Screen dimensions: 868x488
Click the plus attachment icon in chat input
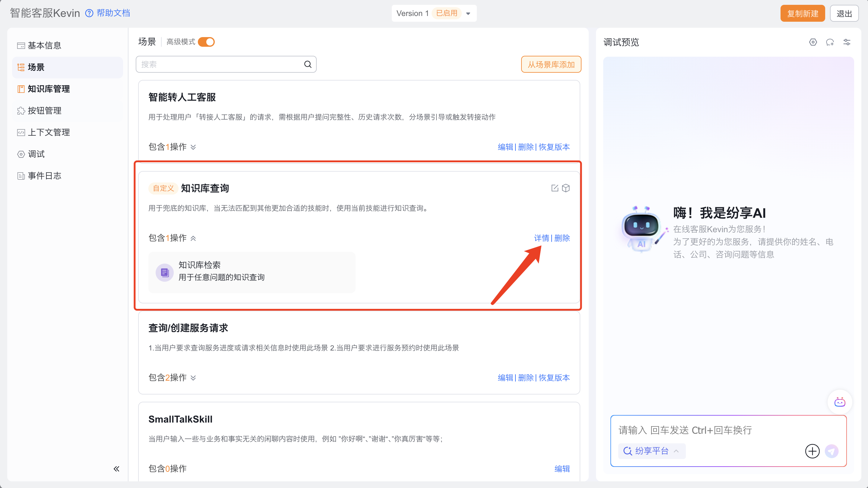812,451
